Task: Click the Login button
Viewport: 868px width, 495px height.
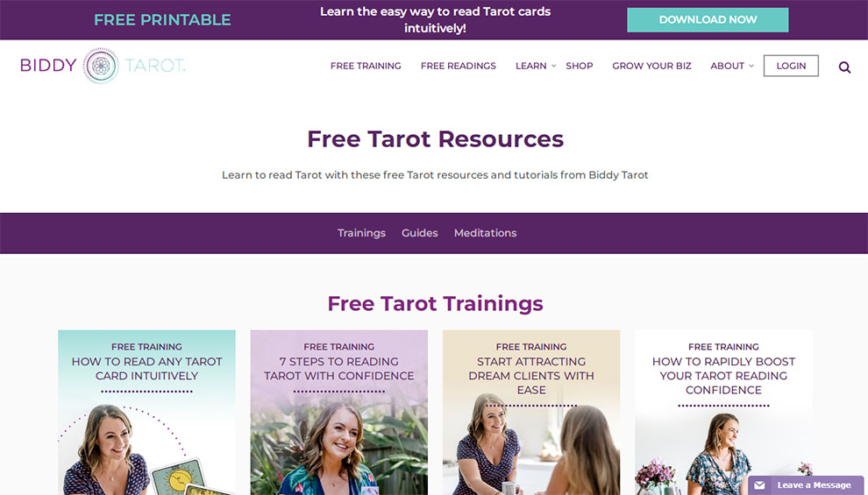Action: click(791, 66)
